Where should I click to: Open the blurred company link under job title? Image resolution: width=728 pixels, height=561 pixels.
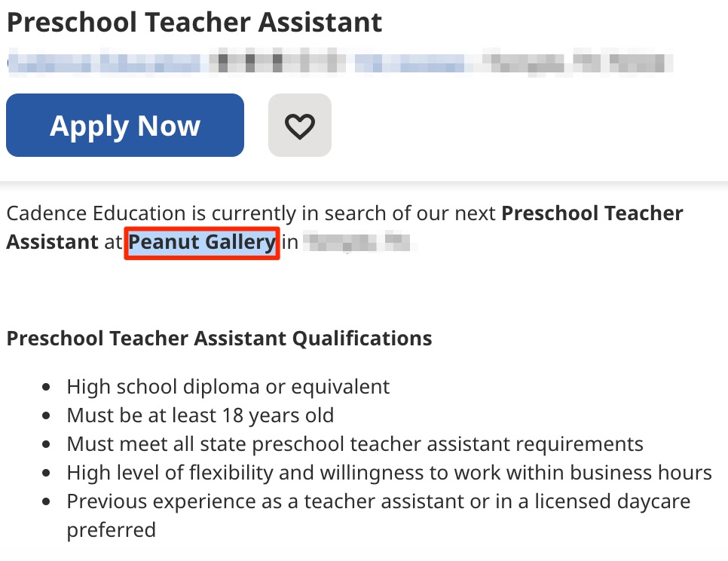(104, 63)
